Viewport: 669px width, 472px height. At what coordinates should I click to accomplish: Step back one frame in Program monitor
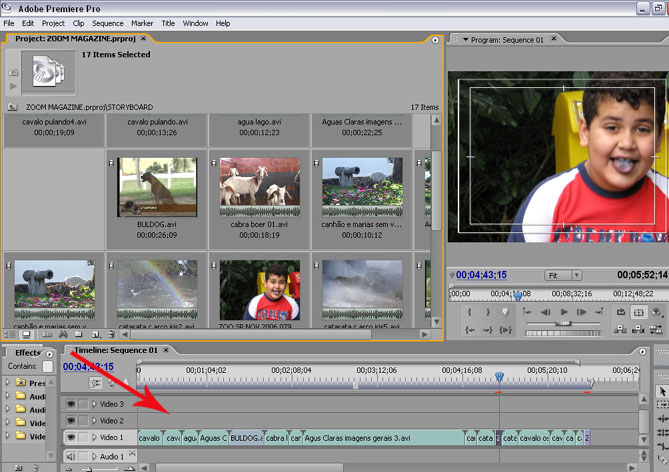pos(544,312)
